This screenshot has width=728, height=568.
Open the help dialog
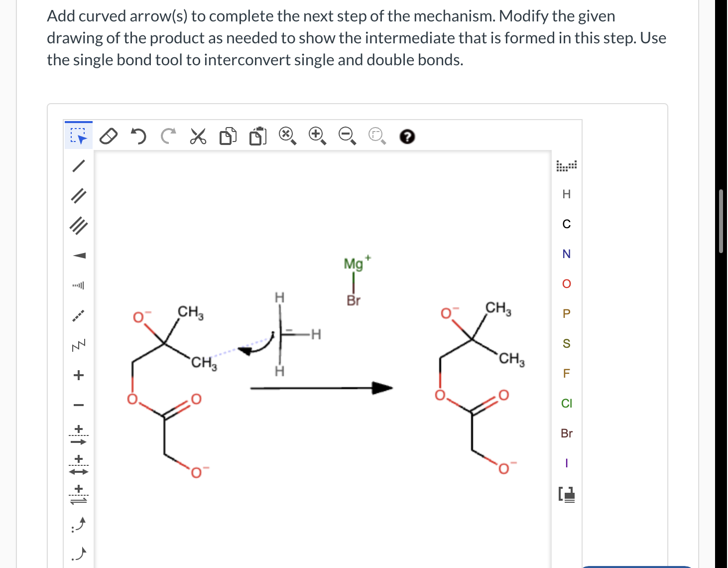click(407, 136)
